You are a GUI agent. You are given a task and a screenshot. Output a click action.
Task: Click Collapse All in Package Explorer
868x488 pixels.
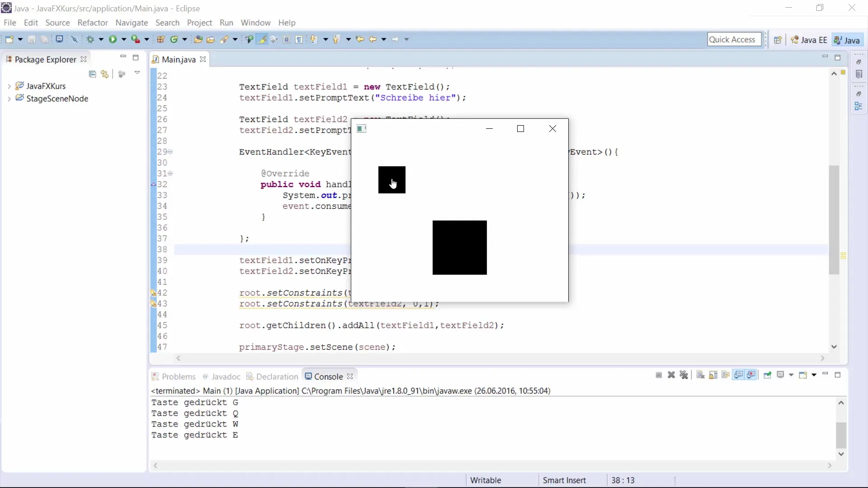tap(92, 74)
